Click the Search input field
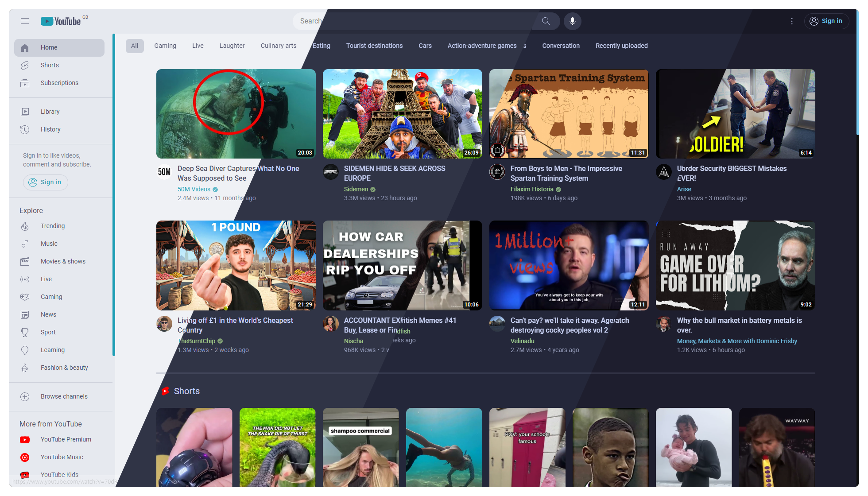 413,21
